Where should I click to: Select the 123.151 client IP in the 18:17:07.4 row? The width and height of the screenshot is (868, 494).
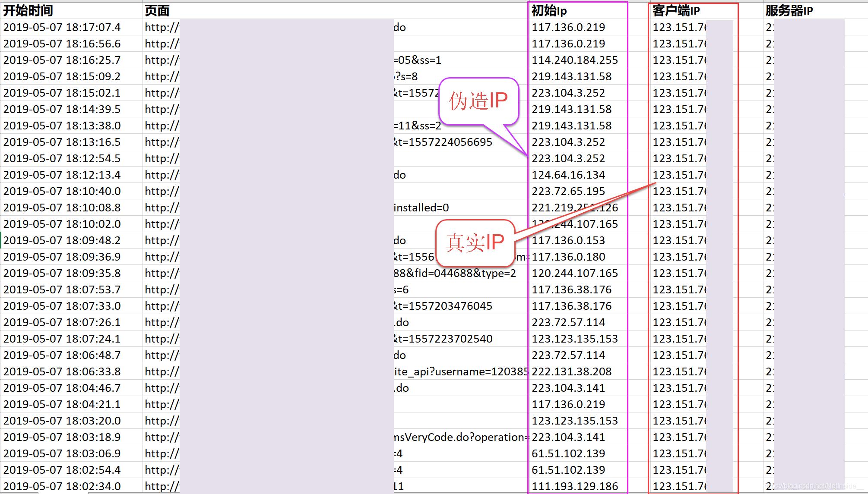pyautogui.click(x=679, y=27)
